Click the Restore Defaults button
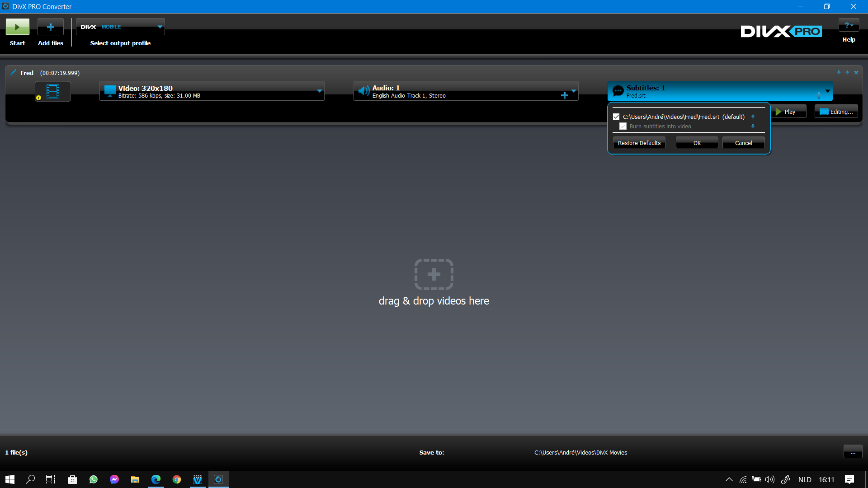This screenshot has width=868, height=488. 639,143
